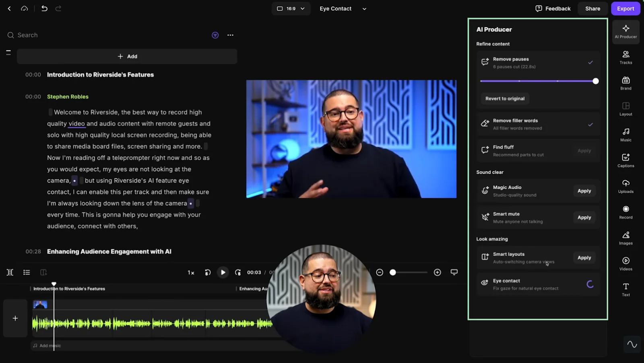
Task: Click the Export button
Action: point(625,8)
